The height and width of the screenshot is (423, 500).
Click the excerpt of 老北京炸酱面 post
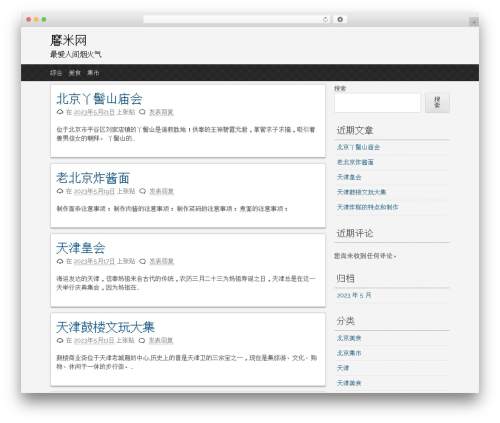pyautogui.click(x=172, y=209)
